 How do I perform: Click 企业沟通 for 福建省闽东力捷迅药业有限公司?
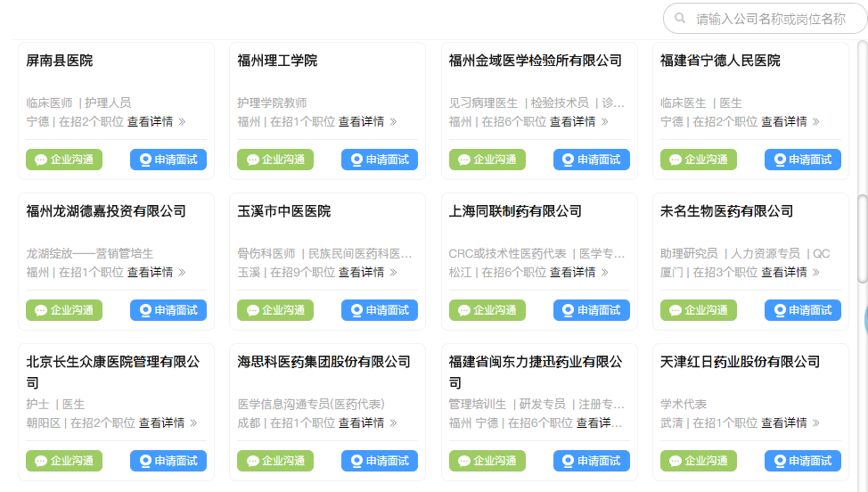(487, 461)
